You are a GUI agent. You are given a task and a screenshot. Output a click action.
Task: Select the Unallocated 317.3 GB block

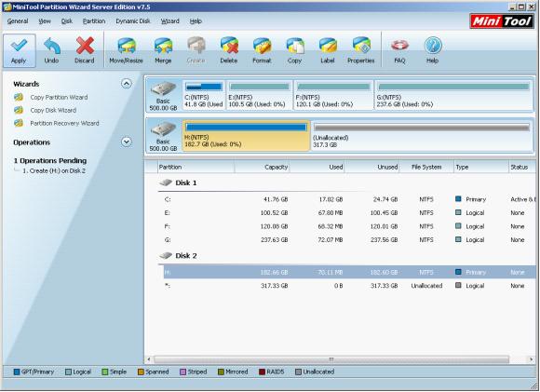(422, 136)
